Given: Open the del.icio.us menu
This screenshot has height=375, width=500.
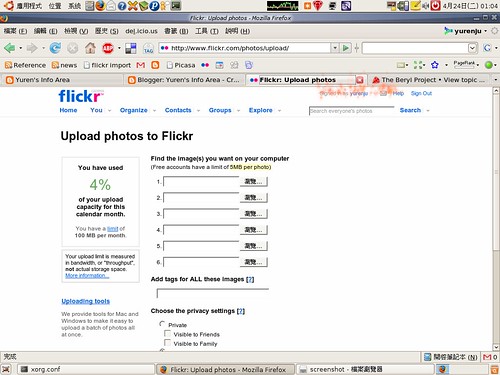Looking at the screenshot, I should 141,31.
